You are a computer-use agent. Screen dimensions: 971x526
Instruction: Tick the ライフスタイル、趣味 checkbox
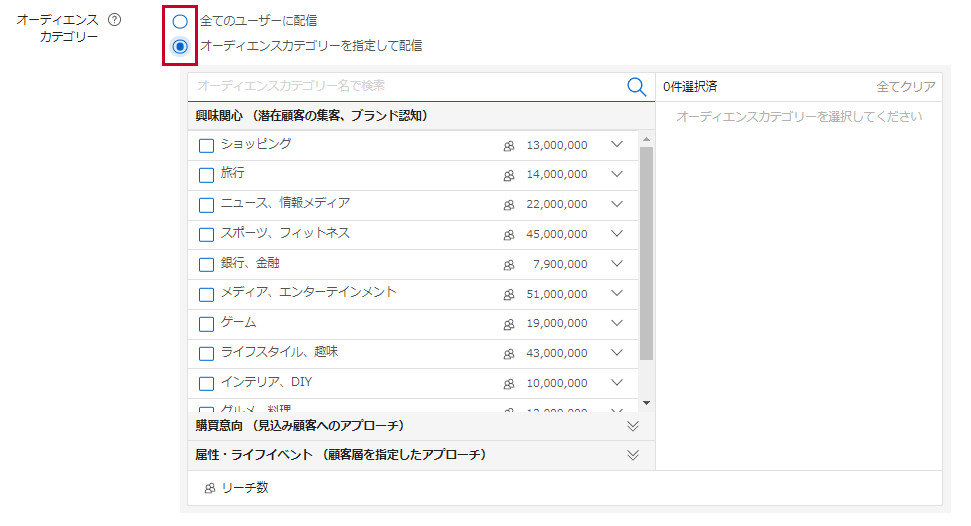206,354
